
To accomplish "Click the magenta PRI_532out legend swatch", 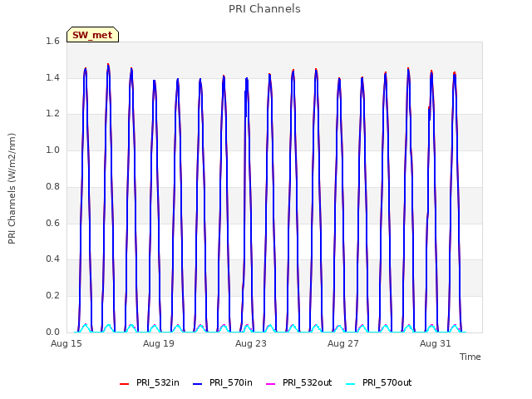I will coord(271,384).
